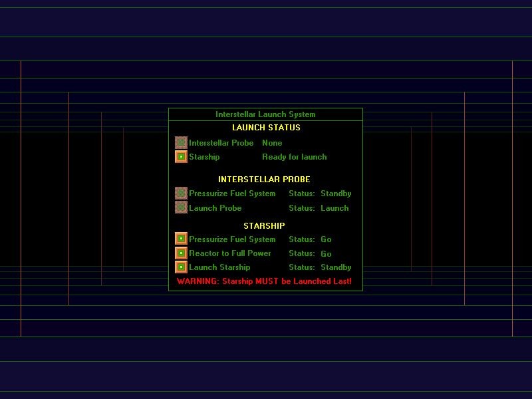The width and height of the screenshot is (532, 399).
Task: Click the 'INTERSTELLAR PROBE' section heading
Action: (264, 179)
